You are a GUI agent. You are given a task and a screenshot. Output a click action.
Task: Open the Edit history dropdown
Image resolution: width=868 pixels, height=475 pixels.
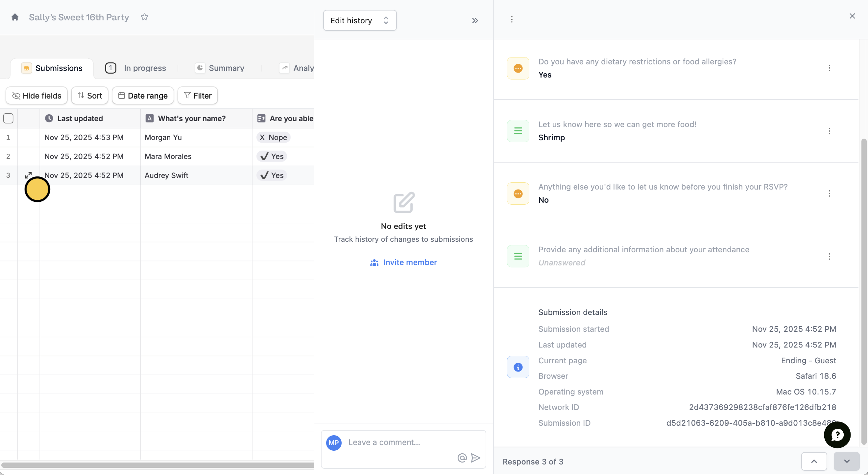coord(360,21)
